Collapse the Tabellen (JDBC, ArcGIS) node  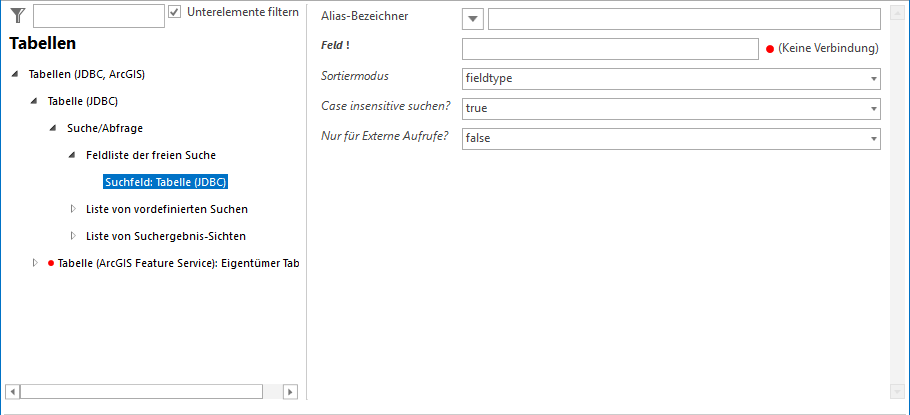coord(16,74)
